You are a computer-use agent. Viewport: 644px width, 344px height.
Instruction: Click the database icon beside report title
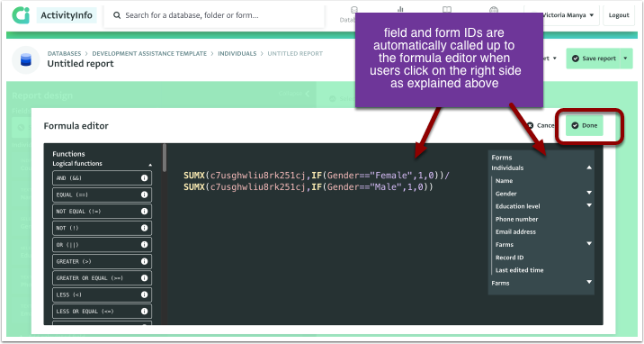pyautogui.click(x=26, y=59)
